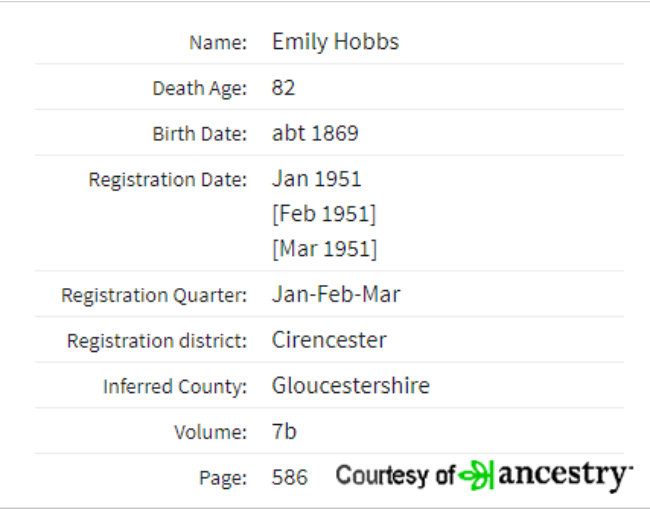650x509 pixels.
Task: Click the bracketed Mar 1951 date
Action: (x=325, y=249)
